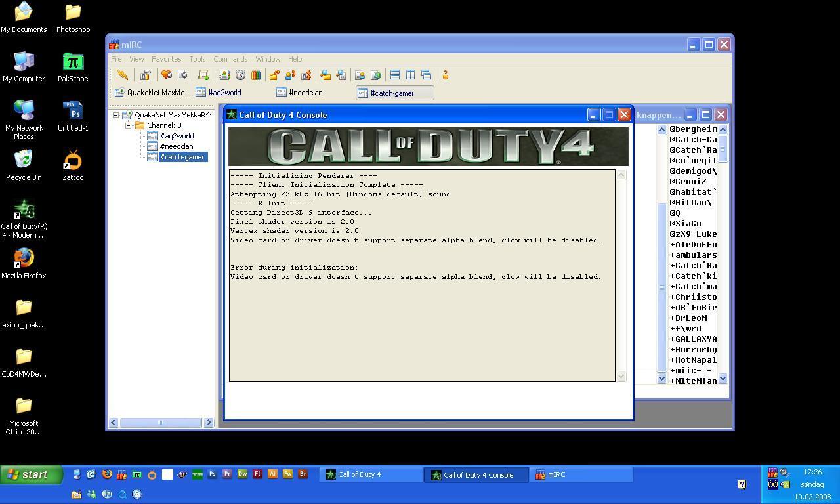Screen dimensions: 840x504
Task: Click treebar horizontal scrollbar left arrow
Action: 114,422
